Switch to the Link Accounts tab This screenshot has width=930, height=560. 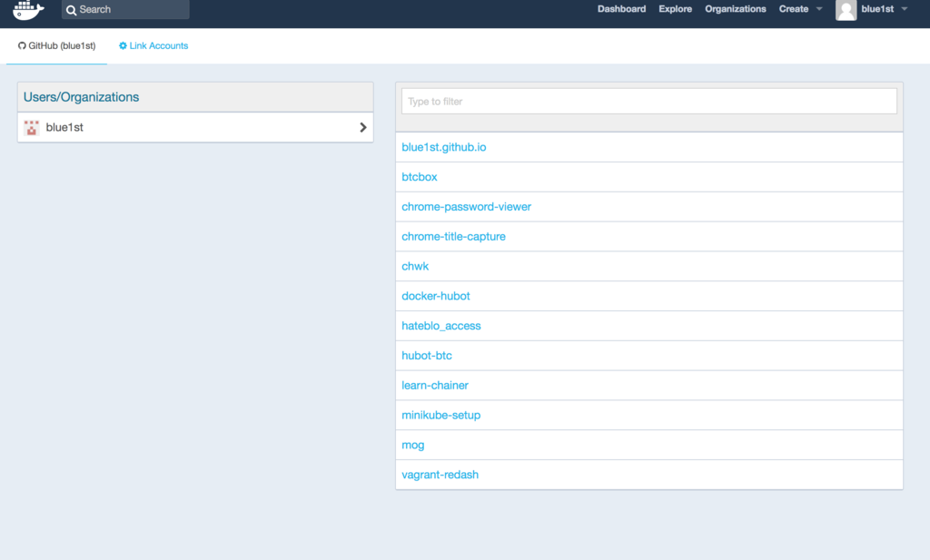[153, 45]
